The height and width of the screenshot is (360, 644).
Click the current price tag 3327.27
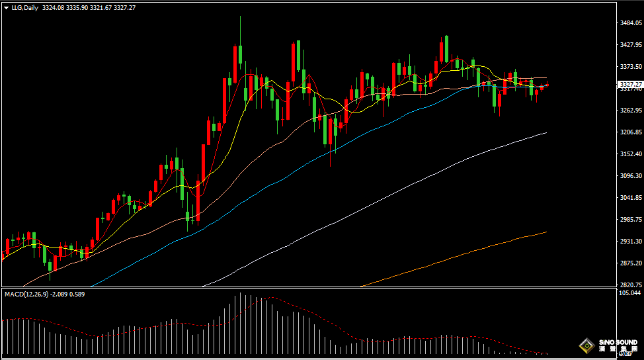tap(630, 85)
